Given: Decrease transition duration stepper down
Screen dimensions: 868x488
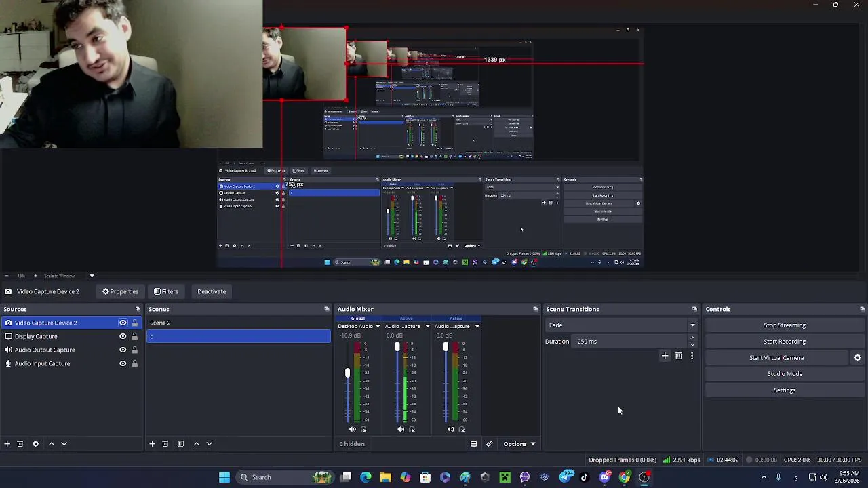Looking at the screenshot, I should [692, 344].
